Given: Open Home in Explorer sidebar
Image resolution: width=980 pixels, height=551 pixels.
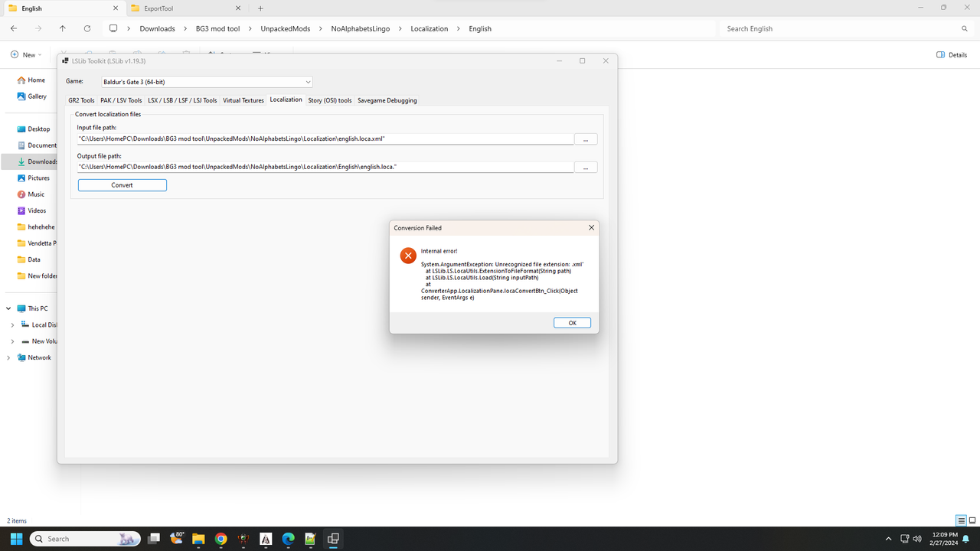Looking at the screenshot, I should [31, 80].
